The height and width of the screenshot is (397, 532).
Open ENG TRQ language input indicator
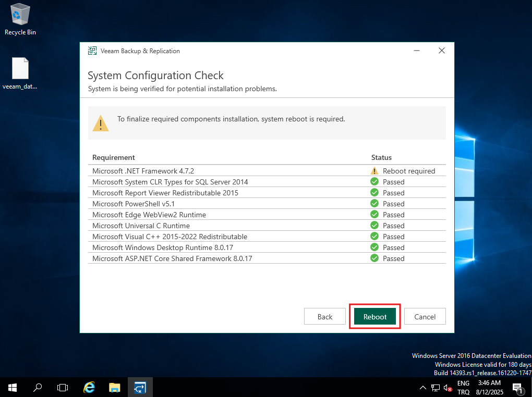click(464, 387)
